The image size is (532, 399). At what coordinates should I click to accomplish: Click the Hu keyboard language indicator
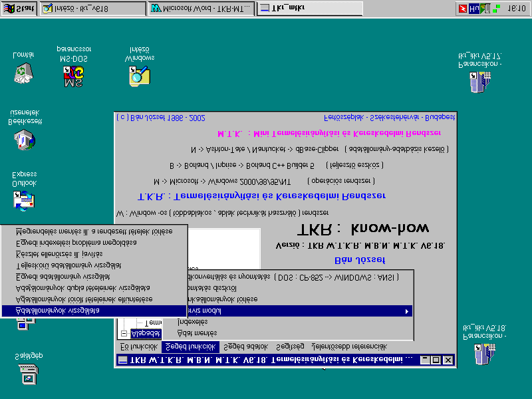[x=473, y=9]
